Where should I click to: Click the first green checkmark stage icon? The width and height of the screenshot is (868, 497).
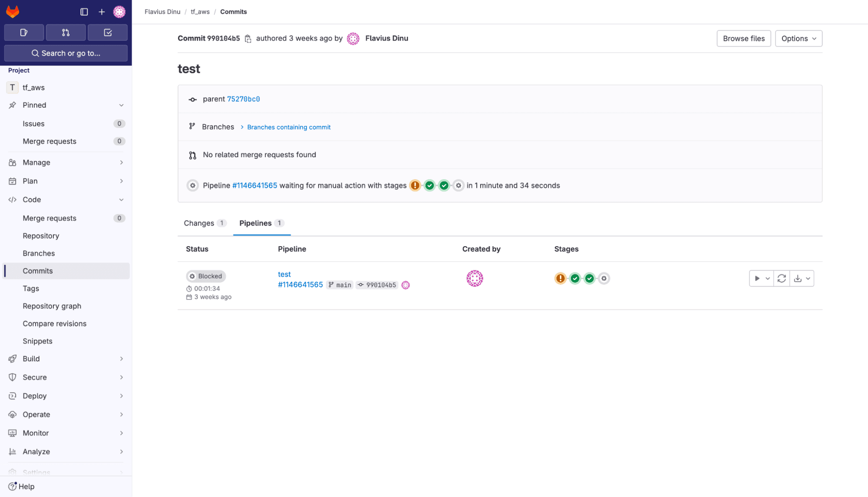tap(575, 278)
